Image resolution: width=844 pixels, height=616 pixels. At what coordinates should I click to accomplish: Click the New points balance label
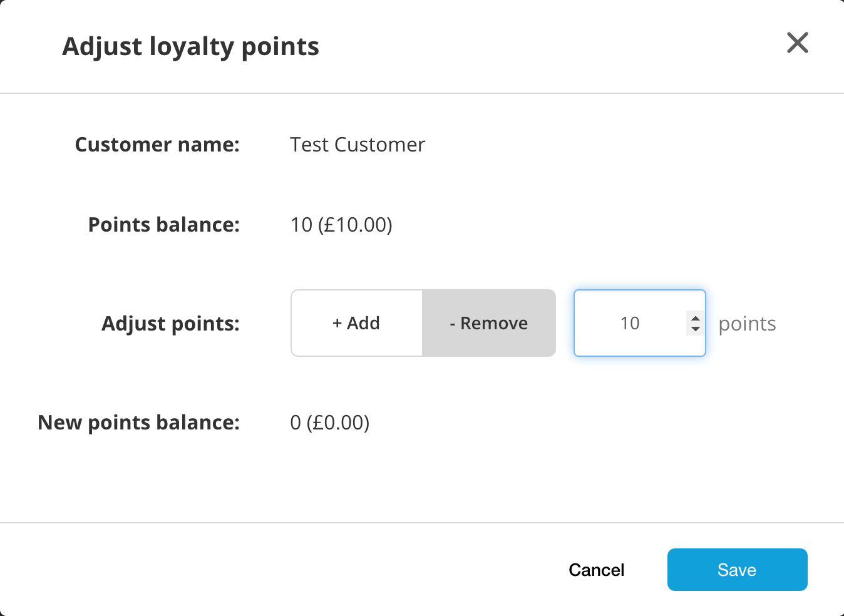138,423
